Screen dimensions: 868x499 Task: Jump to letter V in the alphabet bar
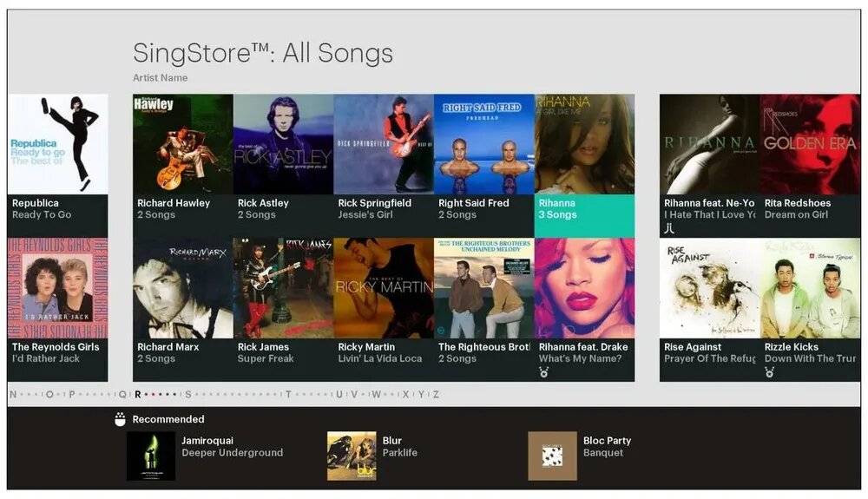354,395
